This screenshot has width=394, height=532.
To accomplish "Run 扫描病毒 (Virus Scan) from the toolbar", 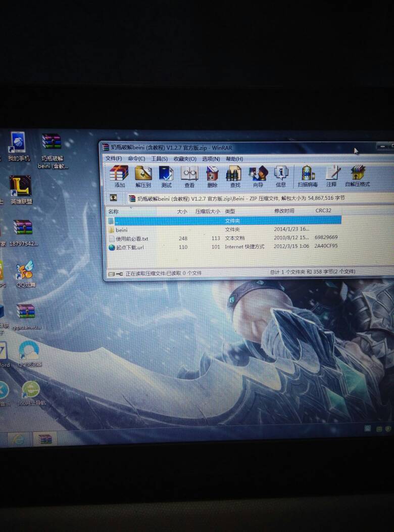I will pos(307,174).
